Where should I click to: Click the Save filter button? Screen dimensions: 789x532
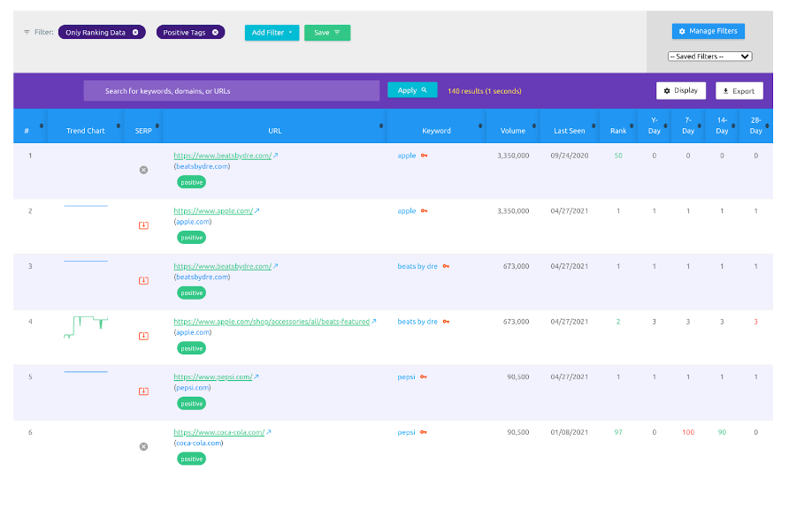[x=326, y=33]
